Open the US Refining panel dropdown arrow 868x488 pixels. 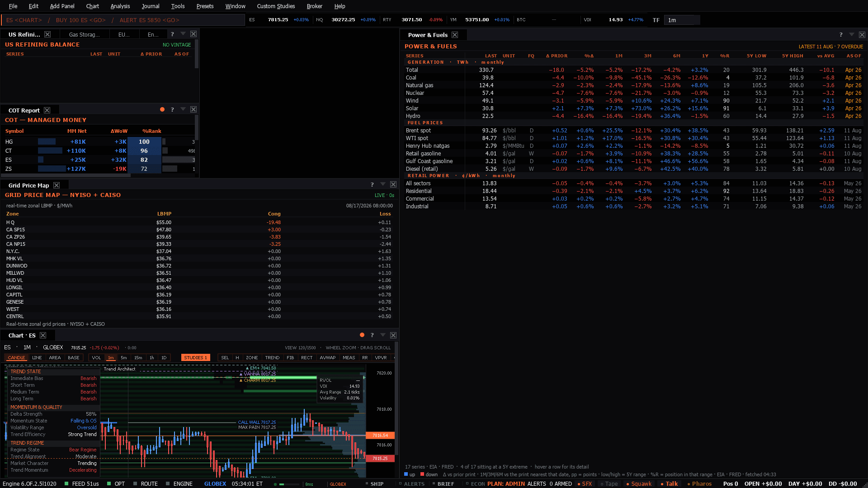(183, 34)
